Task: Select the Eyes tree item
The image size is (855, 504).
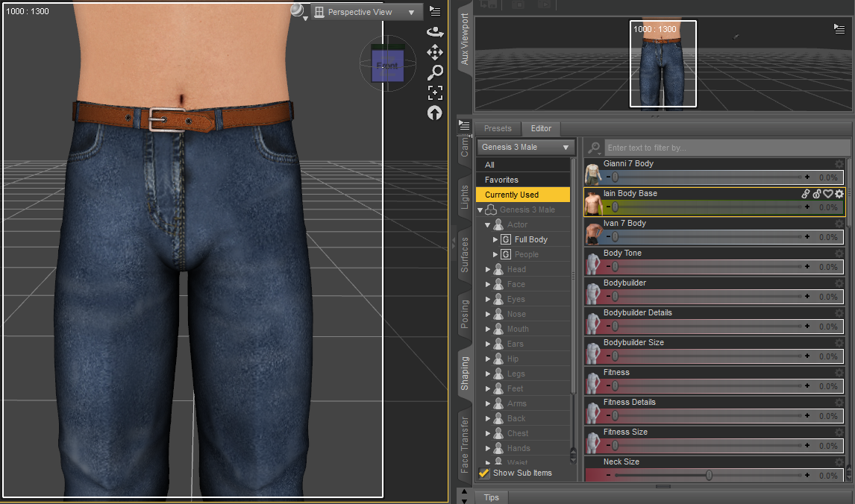Action: (516, 299)
